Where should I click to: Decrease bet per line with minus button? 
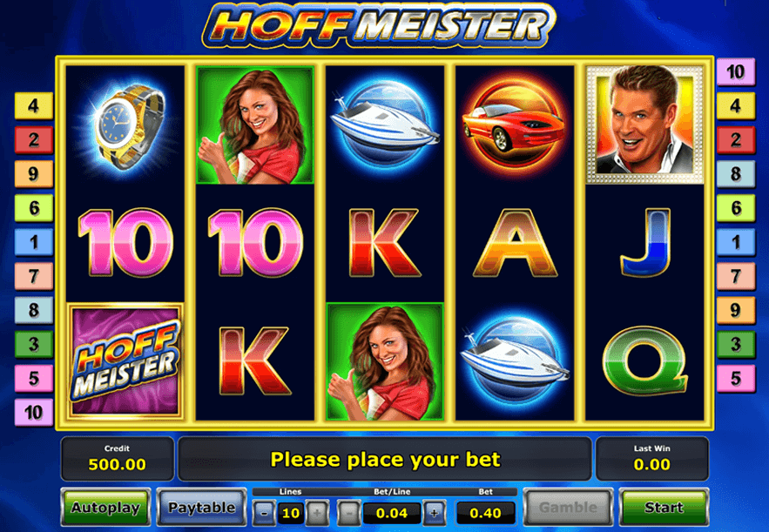click(x=348, y=513)
